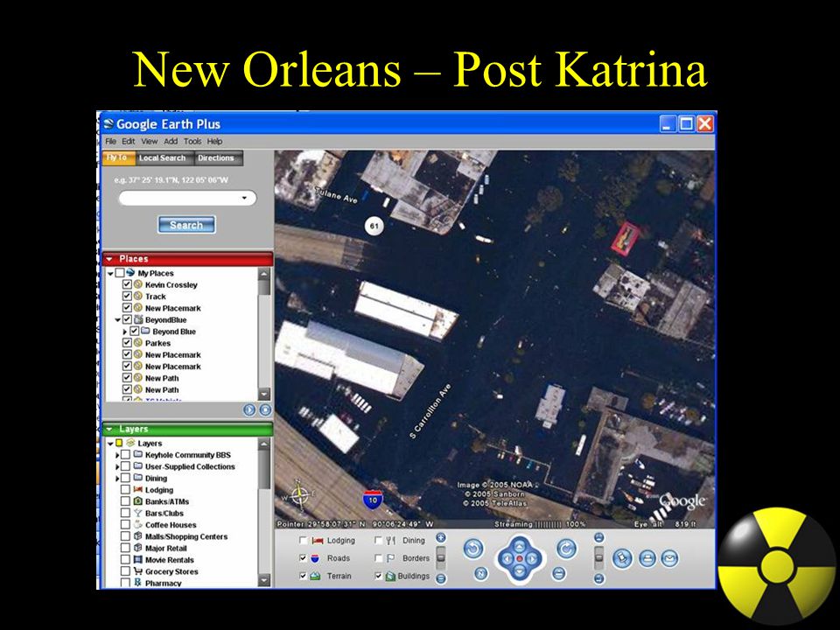Pan the map up with the up arrow
Screen dimensions: 840x630
tap(519, 545)
